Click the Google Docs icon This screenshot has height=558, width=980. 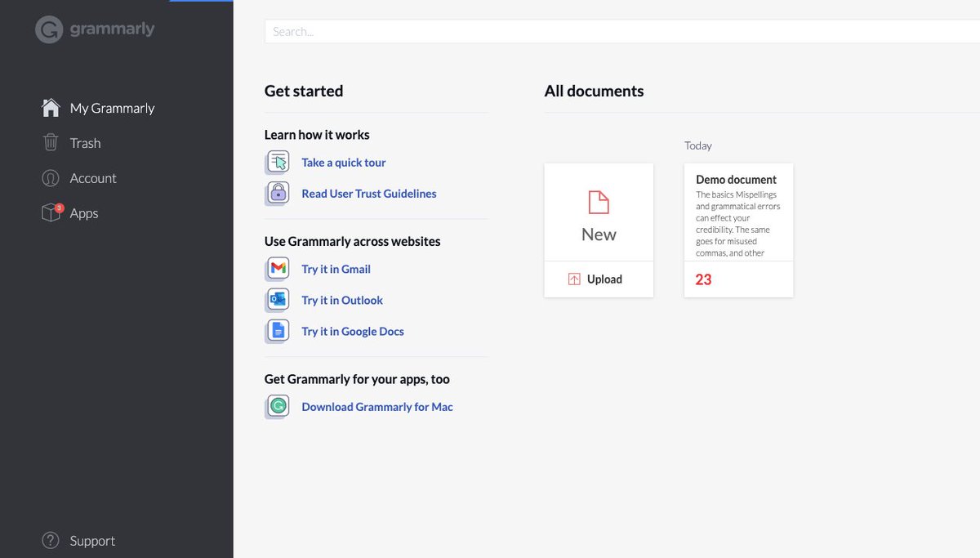pos(278,331)
